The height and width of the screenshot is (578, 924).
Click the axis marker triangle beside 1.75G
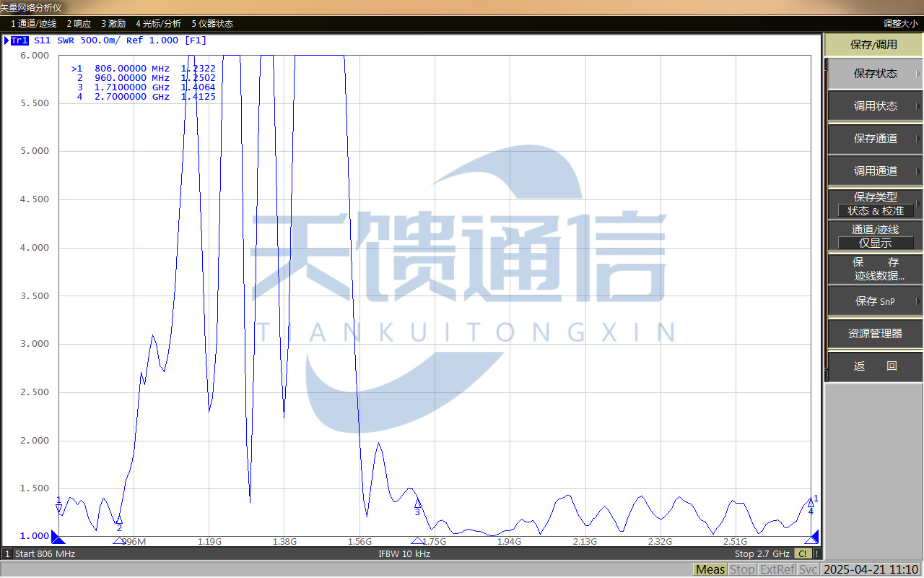click(x=417, y=540)
